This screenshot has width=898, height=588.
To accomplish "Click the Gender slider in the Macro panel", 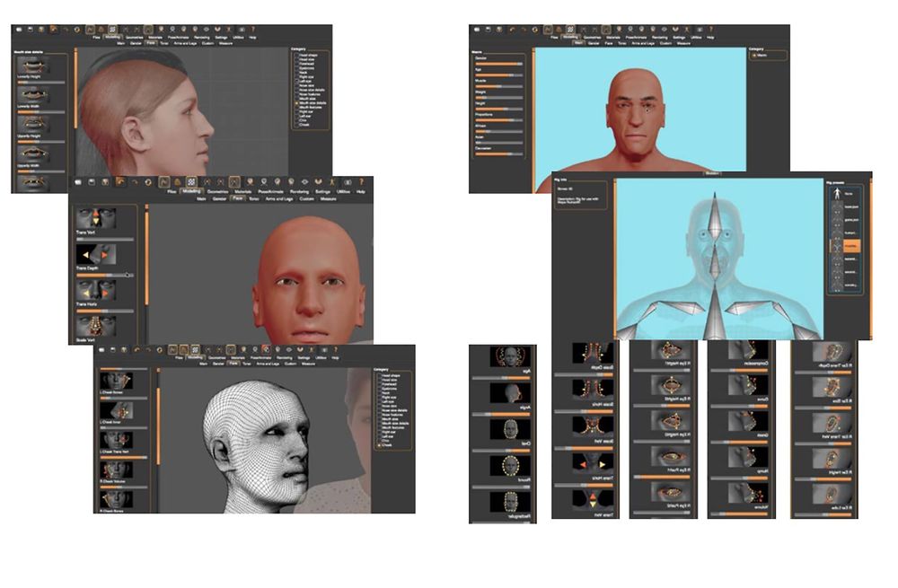I will pyautogui.click(x=499, y=64).
